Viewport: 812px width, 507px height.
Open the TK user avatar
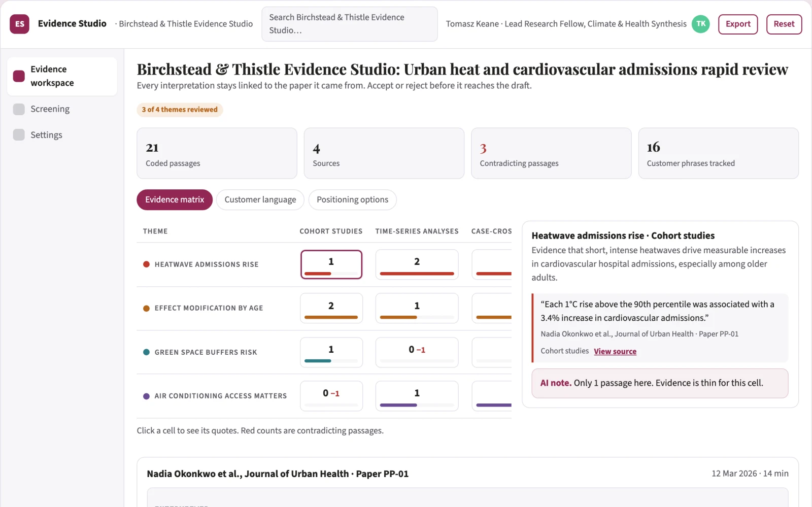click(x=701, y=24)
